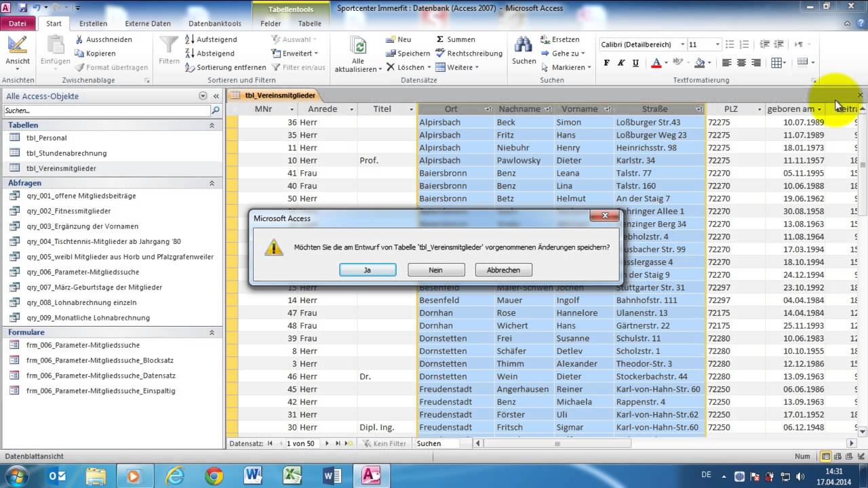Click the Suchen binoculars icon
The height and width of the screenshot is (488, 868).
524,45
